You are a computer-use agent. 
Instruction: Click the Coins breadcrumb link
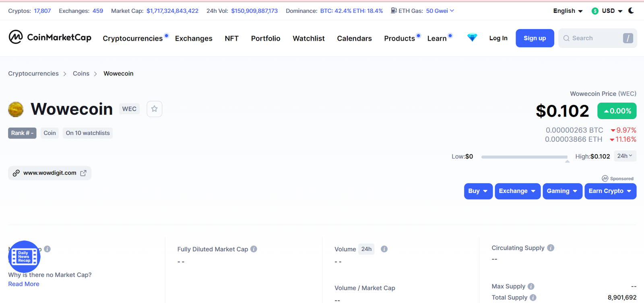(81, 74)
